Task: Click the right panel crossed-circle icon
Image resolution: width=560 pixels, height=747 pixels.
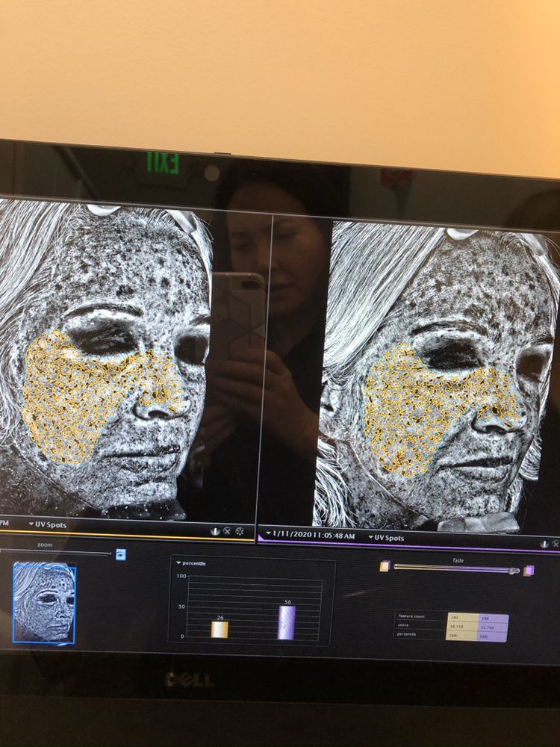Action: pyautogui.click(x=556, y=544)
